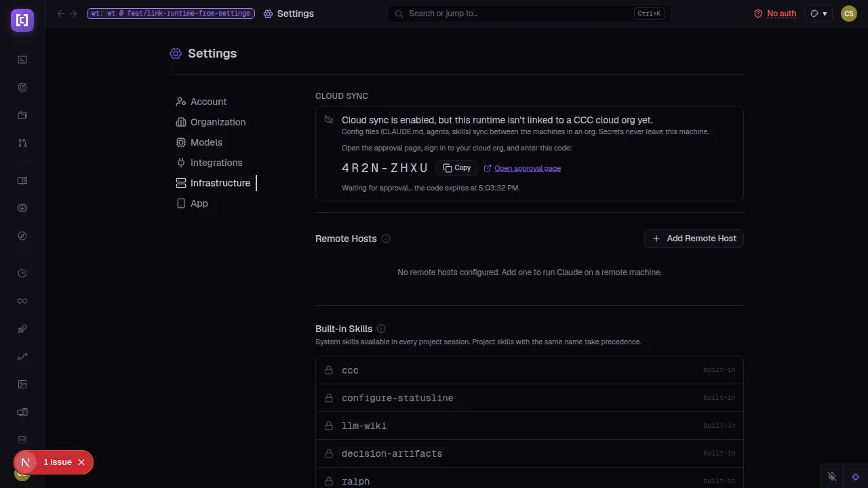The image size is (868, 488).
Task: Click the git branch icon in the left sidebar
Action: coord(22,143)
